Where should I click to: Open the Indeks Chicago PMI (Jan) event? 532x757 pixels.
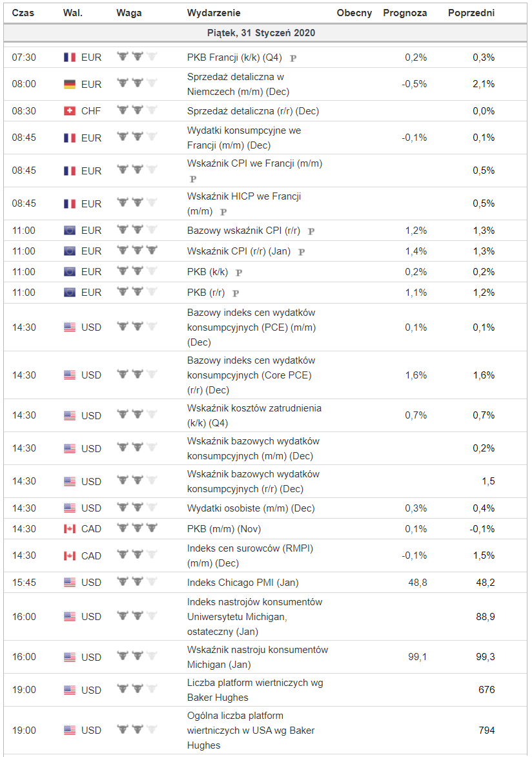point(243,583)
